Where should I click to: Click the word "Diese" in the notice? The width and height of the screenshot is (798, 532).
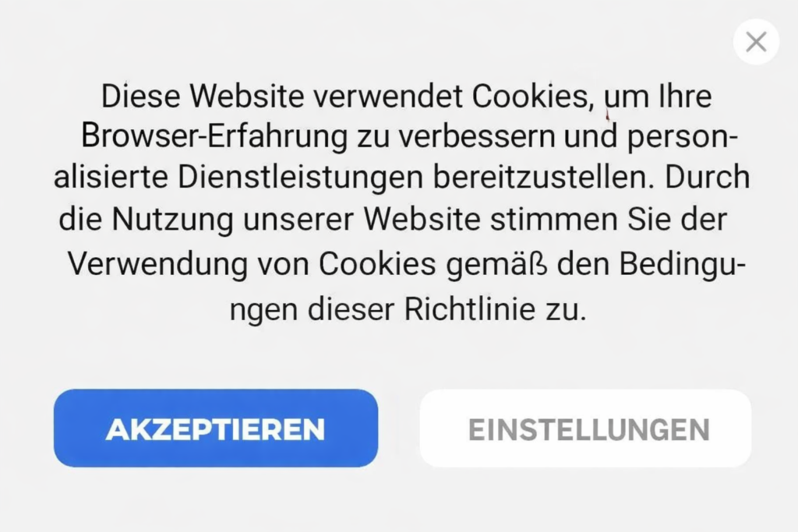click(x=140, y=96)
